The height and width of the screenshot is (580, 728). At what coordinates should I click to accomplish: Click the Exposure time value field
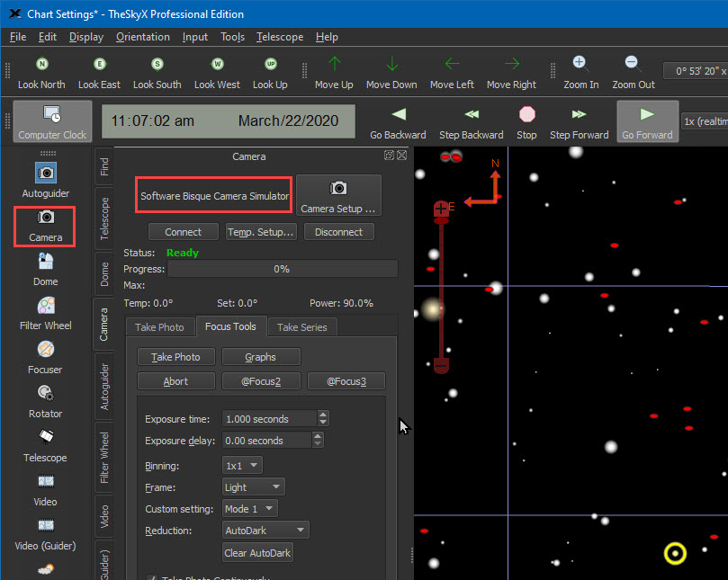point(270,419)
